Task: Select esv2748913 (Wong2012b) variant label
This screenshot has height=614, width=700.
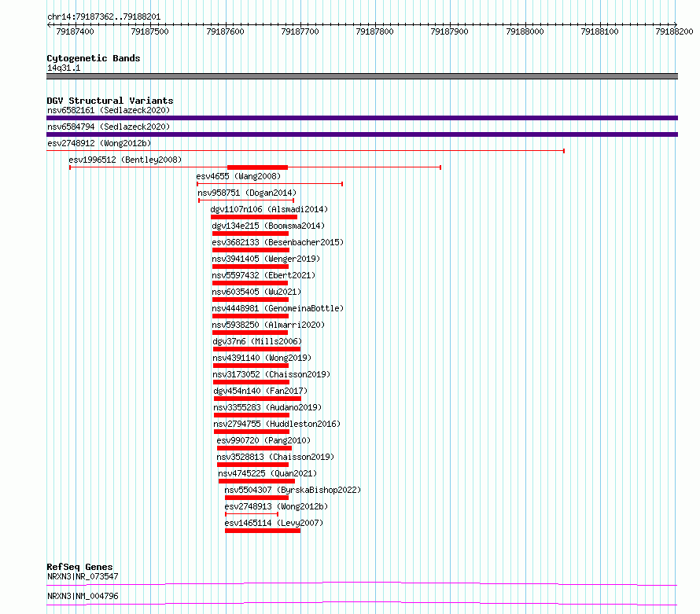Action: point(276,506)
